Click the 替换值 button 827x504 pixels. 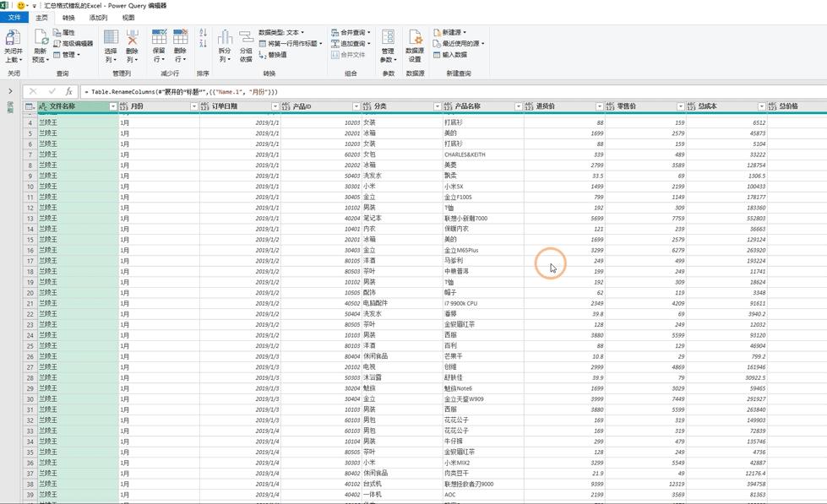point(273,55)
